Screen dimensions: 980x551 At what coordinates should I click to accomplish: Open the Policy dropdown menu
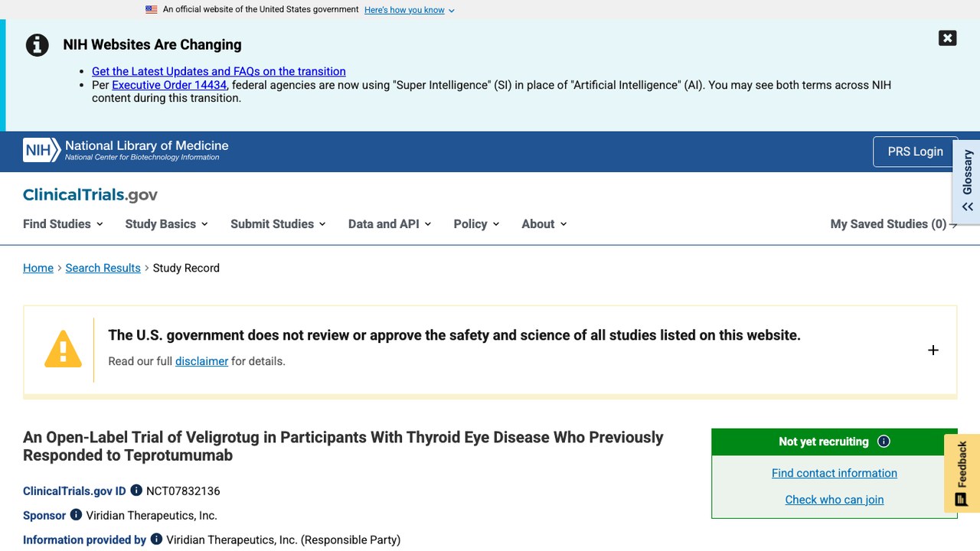click(476, 224)
